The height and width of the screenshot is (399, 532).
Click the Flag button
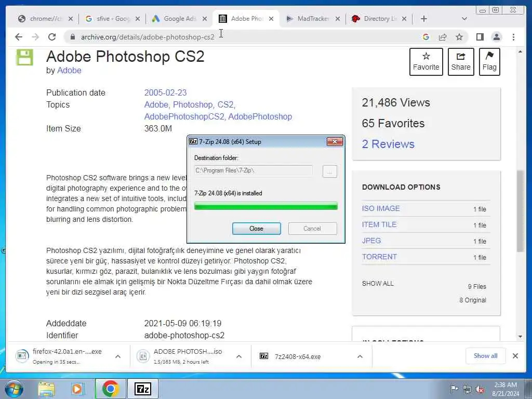point(489,62)
